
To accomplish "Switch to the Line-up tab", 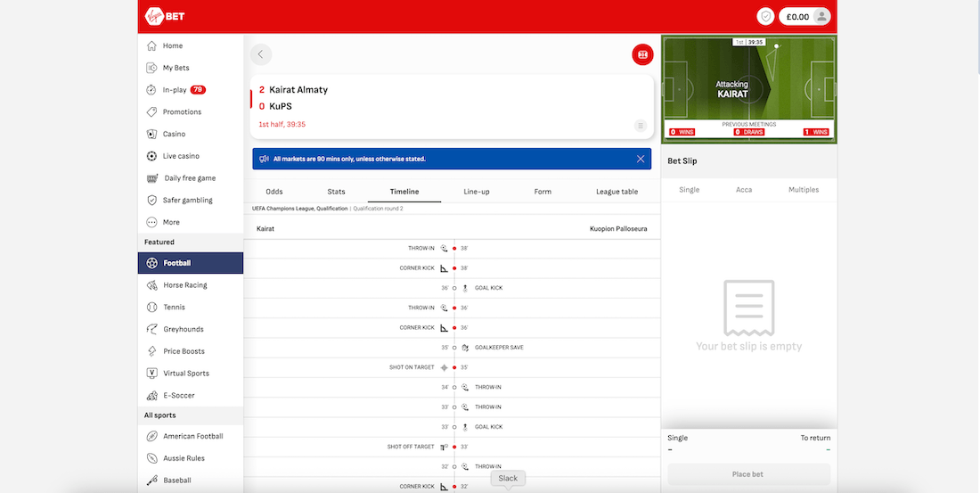I will click(477, 192).
